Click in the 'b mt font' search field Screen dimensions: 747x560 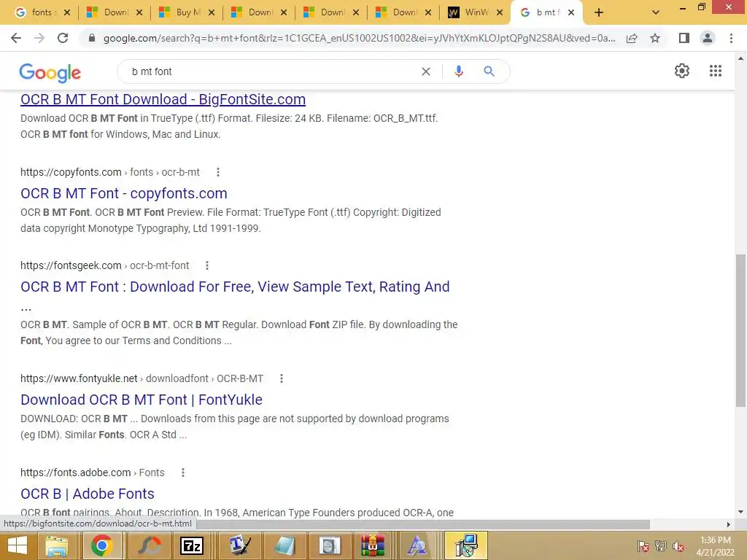coord(271,71)
